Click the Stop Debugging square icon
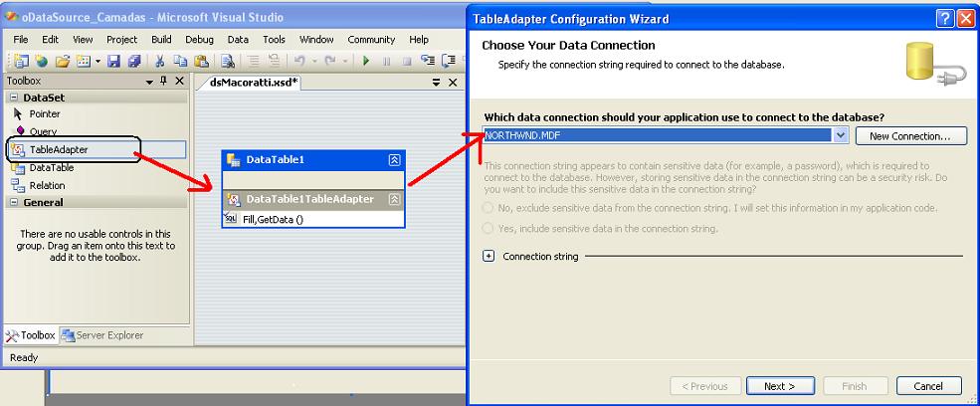 pos(406,61)
